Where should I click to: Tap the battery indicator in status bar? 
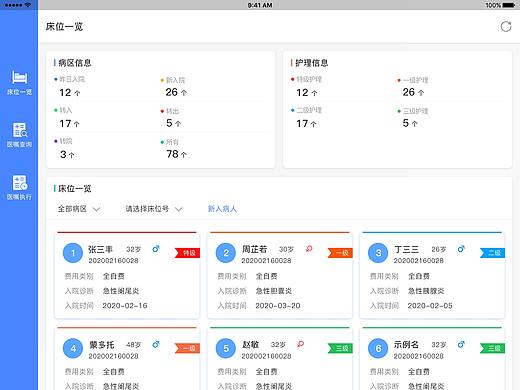[508, 5]
